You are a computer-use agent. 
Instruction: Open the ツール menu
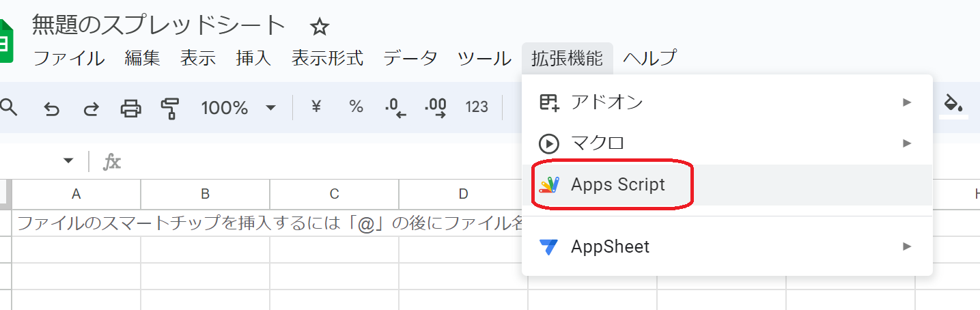click(484, 58)
